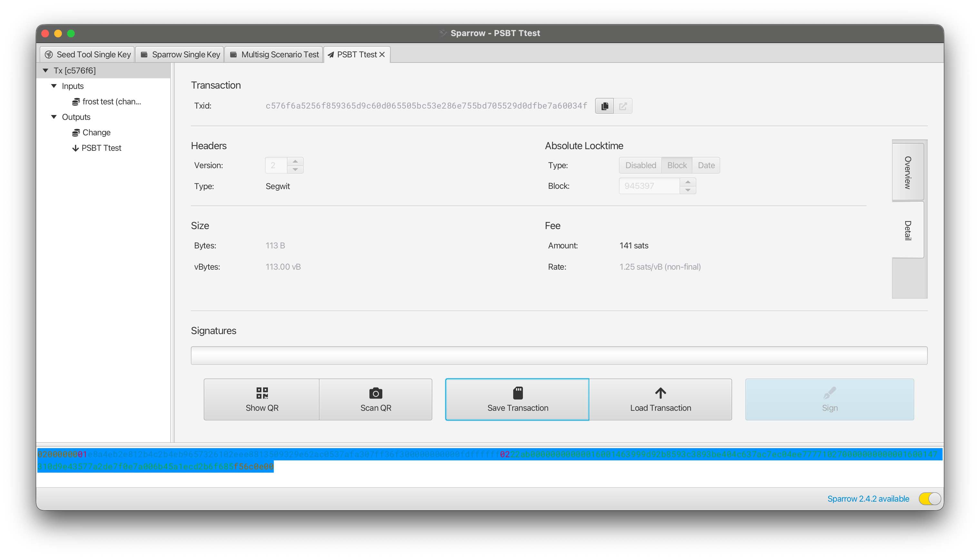Open txid in block explorer icon
The width and height of the screenshot is (980, 558).
point(623,106)
